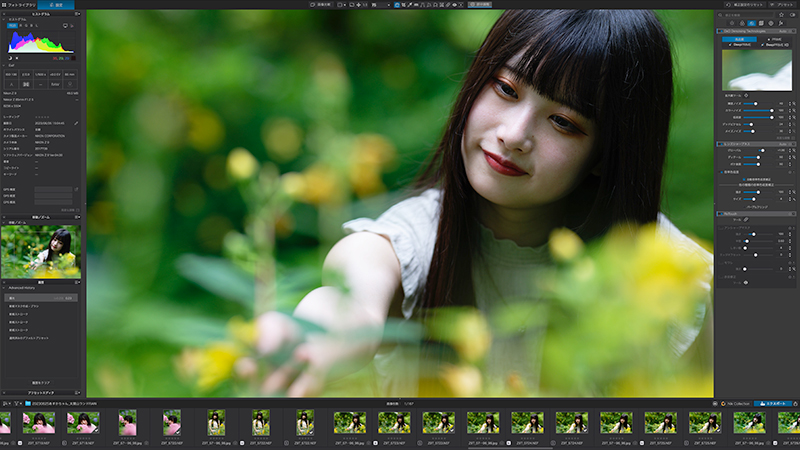
Task: Toggle the ReTouch panel on/off
Action: click(720, 213)
